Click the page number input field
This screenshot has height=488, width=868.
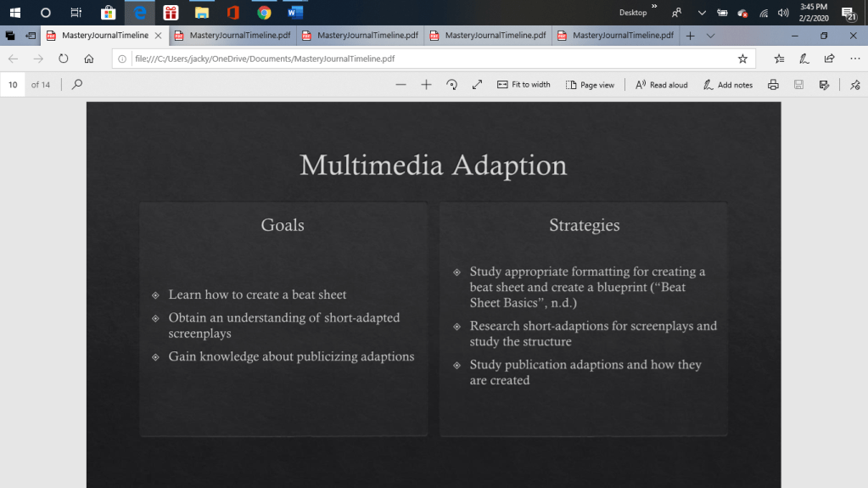tap(14, 85)
